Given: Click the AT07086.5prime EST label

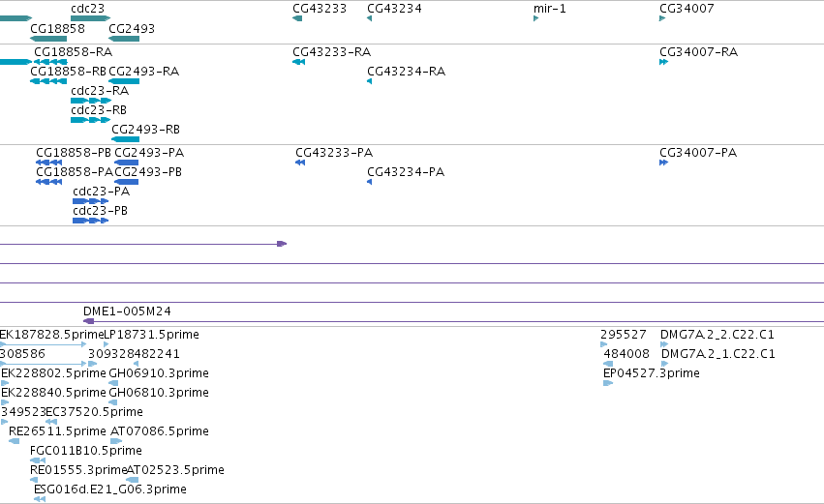Looking at the screenshot, I should click(x=160, y=431).
